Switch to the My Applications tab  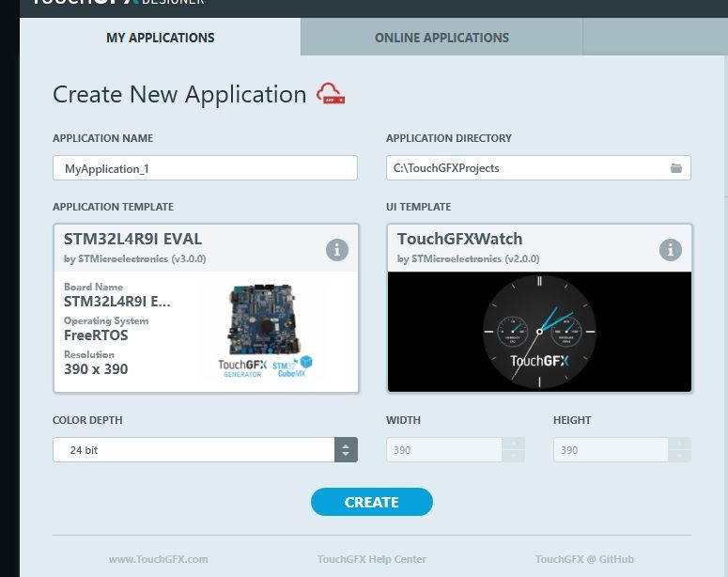[161, 38]
